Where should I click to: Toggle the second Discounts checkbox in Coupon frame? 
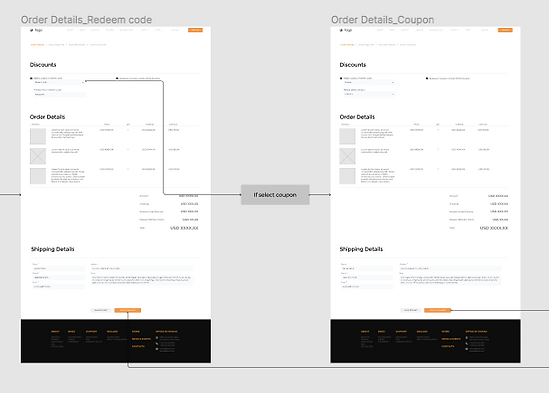click(427, 78)
